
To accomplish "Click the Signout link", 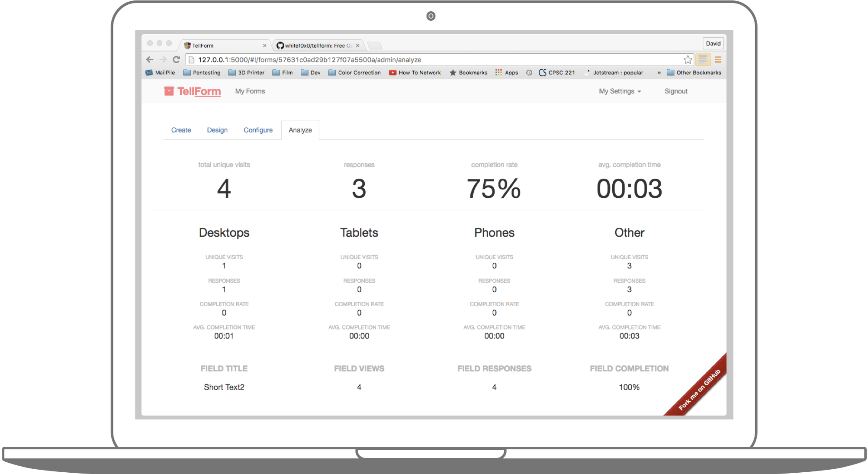I will point(676,91).
